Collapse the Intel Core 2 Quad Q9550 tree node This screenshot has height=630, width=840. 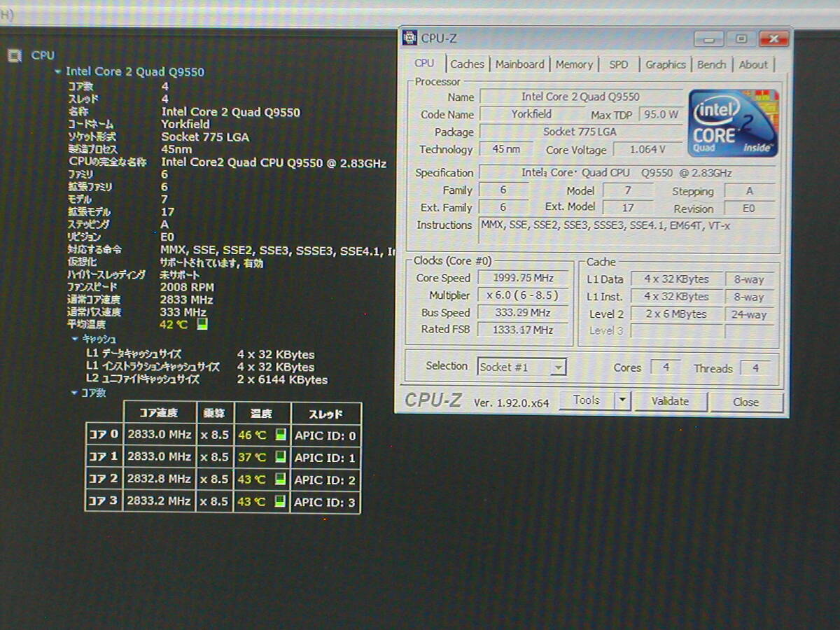[x=57, y=71]
